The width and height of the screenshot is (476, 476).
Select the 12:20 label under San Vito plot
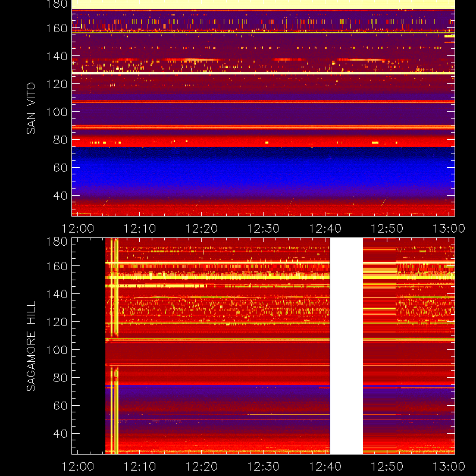[202, 228]
